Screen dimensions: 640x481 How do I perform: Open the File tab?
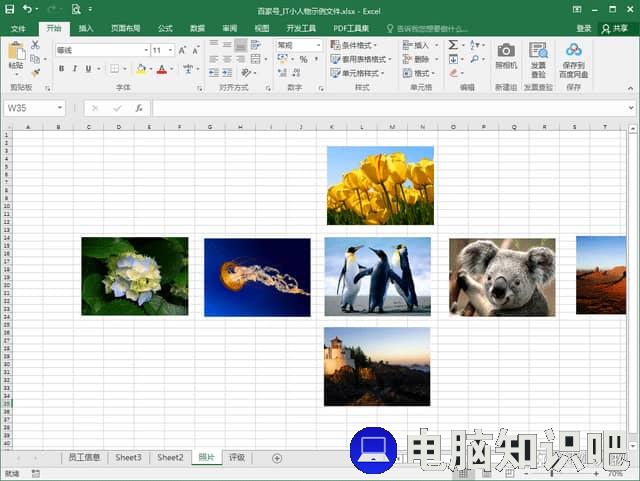click(x=18, y=28)
